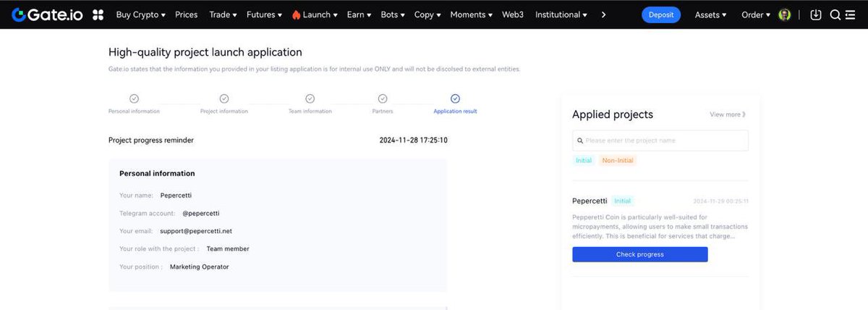Click View more in Applied projects
The width and height of the screenshot is (868, 310).
click(x=728, y=114)
